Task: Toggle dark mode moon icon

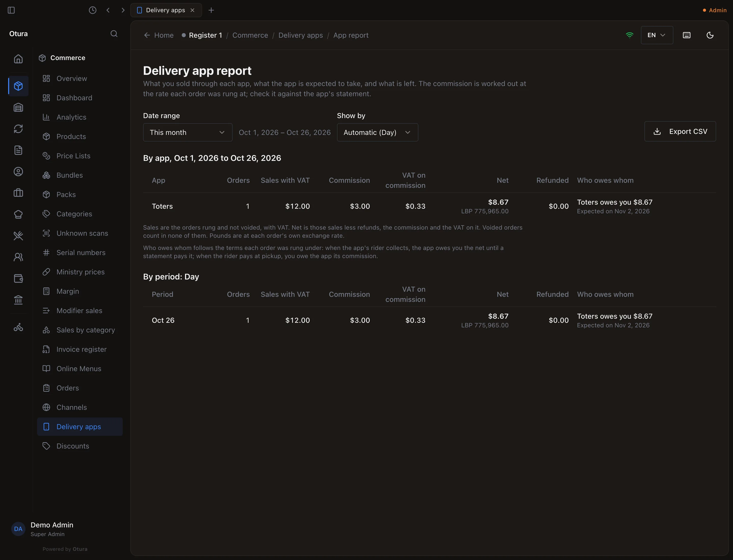Action: coord(710,35)
